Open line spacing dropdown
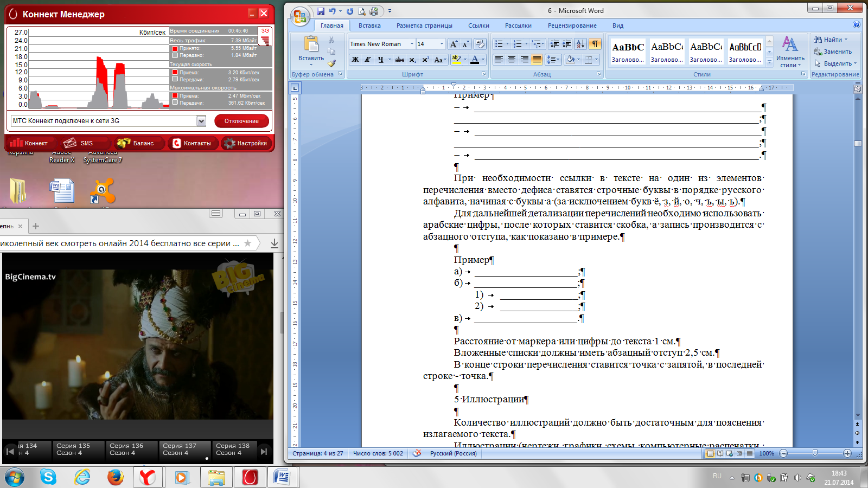Image resolution: width=868 pixels, height=488 pixels. (x=552, y=60)
